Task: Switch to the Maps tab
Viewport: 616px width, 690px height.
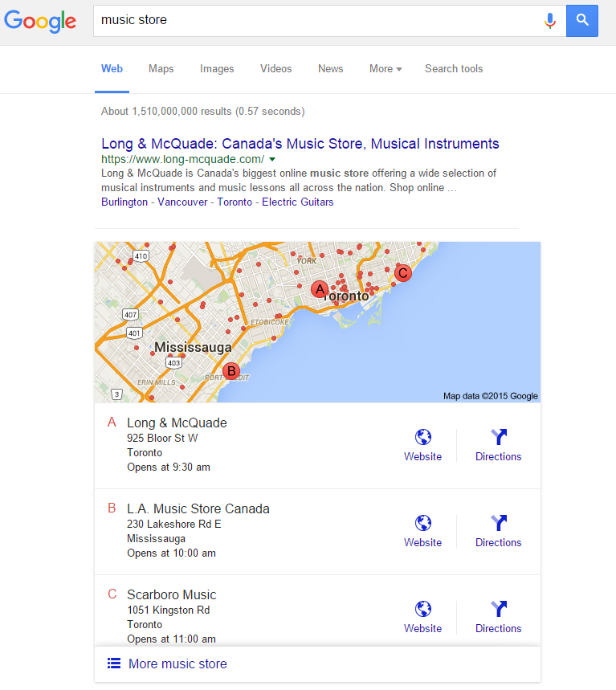Action: (161, 69)
